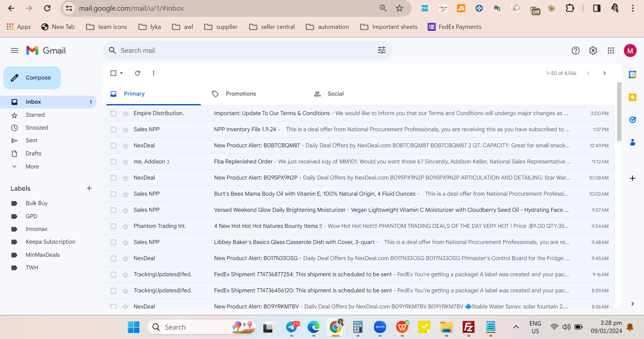Image resolution: width=644 pixels, height=339 pixels.
Task: Check the B0B7CBQM87 NexDeal email
Action: (x=113, y=146)
